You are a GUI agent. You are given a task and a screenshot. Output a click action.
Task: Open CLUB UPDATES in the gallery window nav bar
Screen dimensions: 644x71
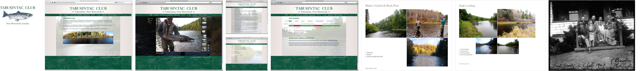pos(177,15)
